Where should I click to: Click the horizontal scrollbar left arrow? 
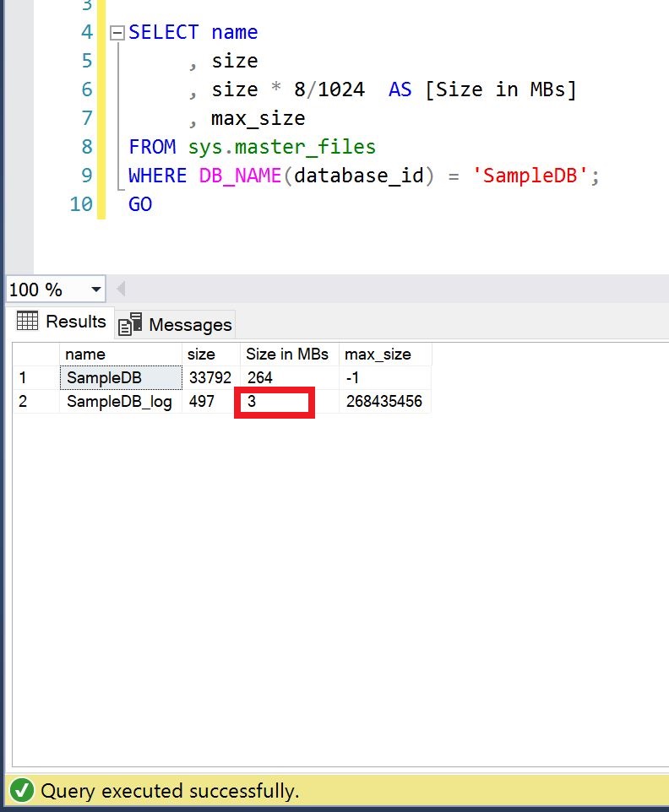coord(121,290)
